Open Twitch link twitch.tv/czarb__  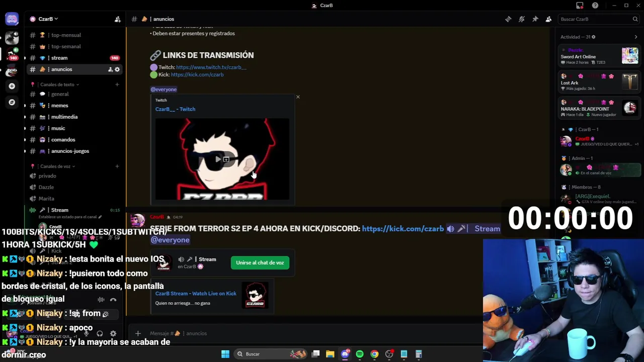pyautogui.click(x=211, y=67)
